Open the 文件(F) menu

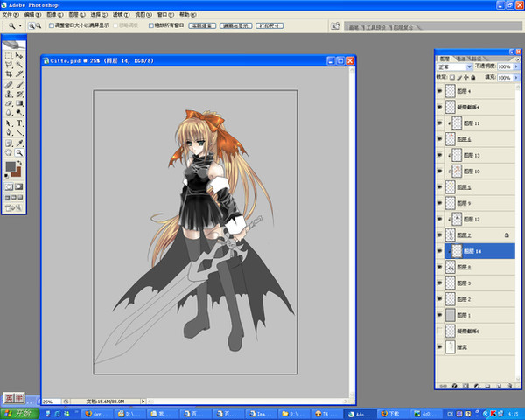coord(10,14)
